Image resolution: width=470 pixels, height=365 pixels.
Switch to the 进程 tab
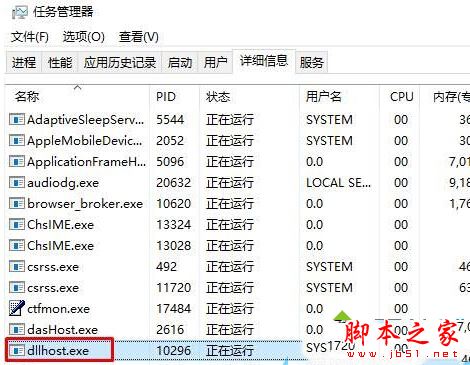[24, 62]
